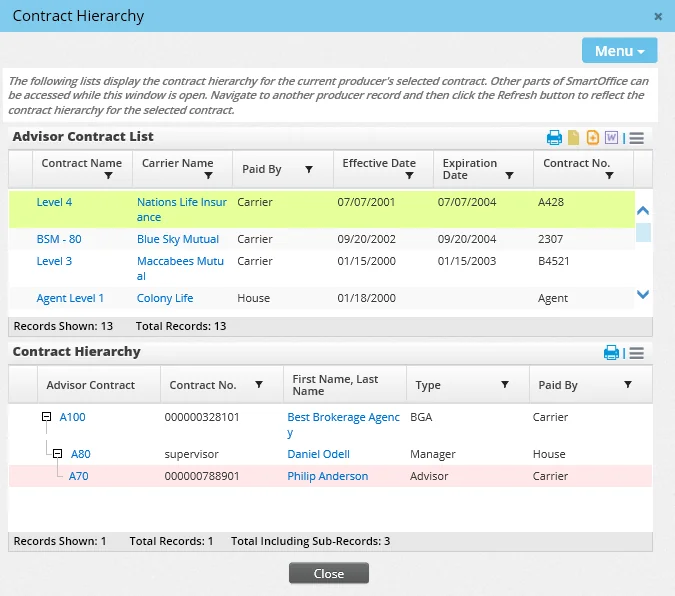Open the Daniel Odell link
The height and width of the screenshot is (596, 675).
pyautogui.click(x=319, y=454)
